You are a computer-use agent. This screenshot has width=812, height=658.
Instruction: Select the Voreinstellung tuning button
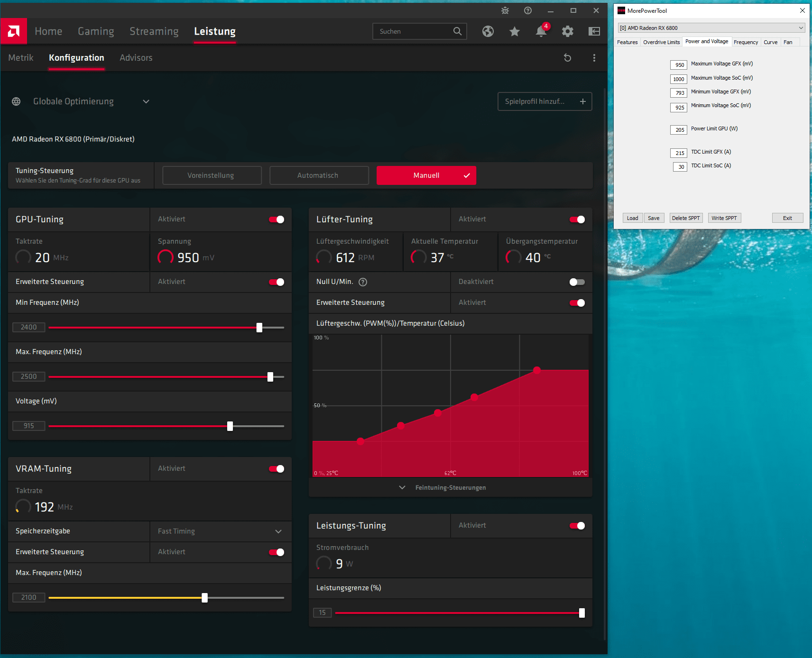coord(212,175)
